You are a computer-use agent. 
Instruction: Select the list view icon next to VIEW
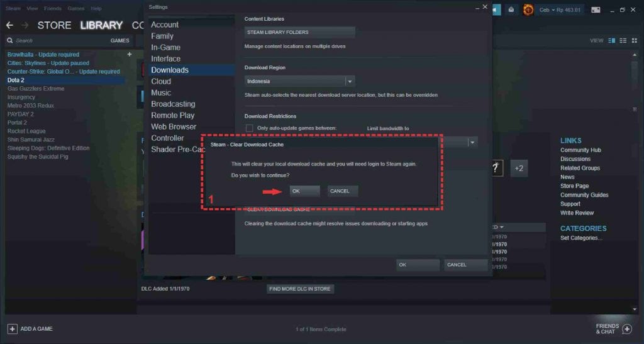pyautogui.click(x=623, y=41)
